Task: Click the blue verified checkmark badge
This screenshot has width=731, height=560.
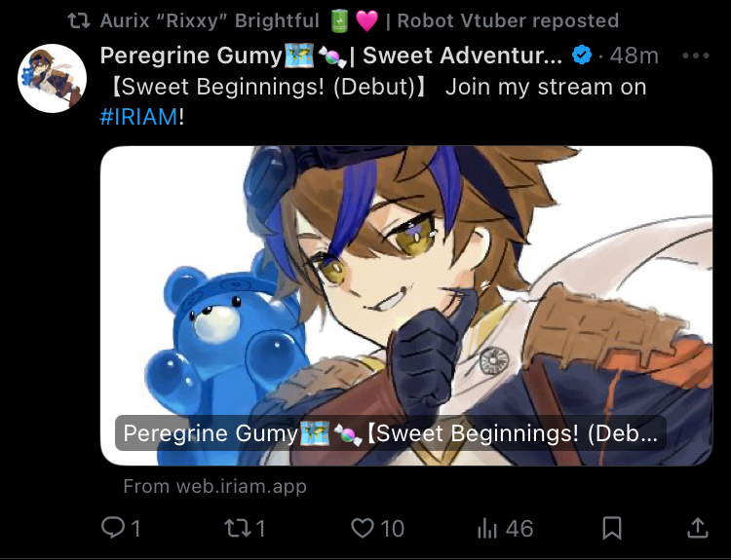Action: 582,56
